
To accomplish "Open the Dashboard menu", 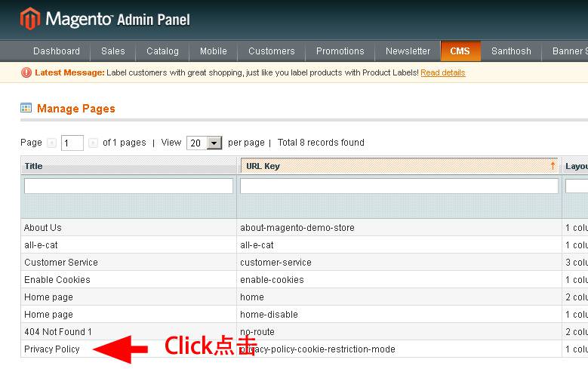I will tap(57, 51).
